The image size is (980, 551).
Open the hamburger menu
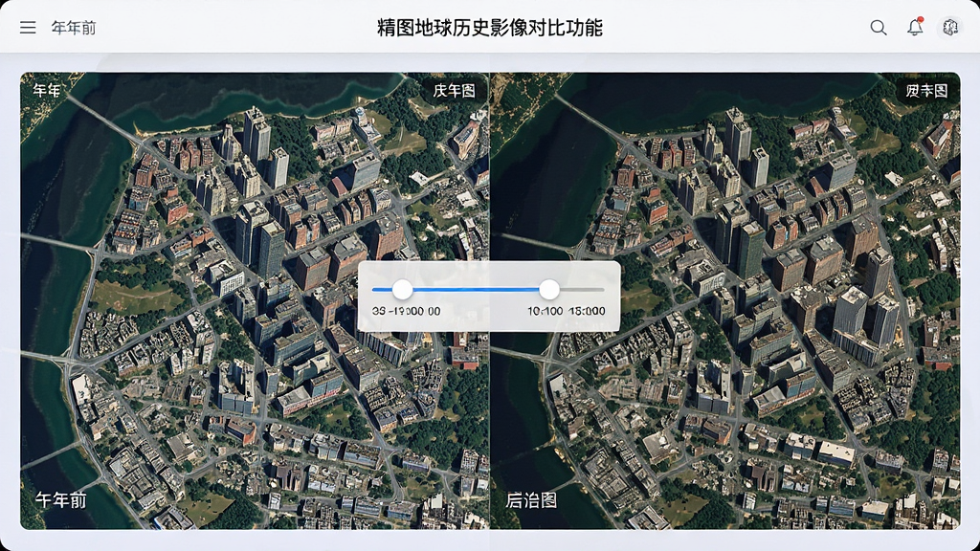click(28, 28)
